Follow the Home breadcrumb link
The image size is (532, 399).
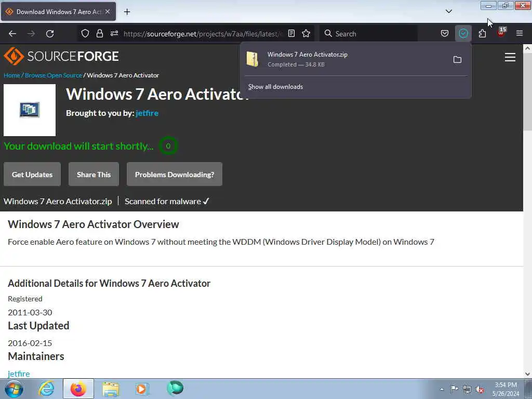[x=12, y=75]
